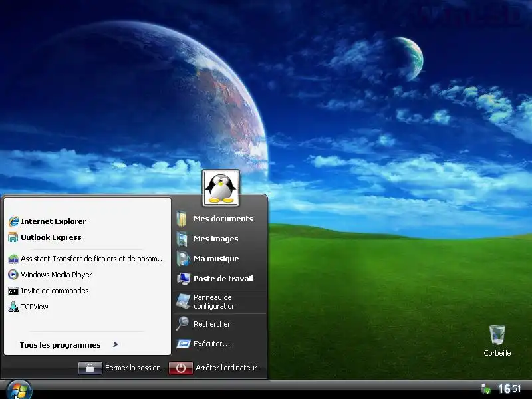
Task: Click Arrêter l'ordinateur label
Action: (x=226, y=368)
